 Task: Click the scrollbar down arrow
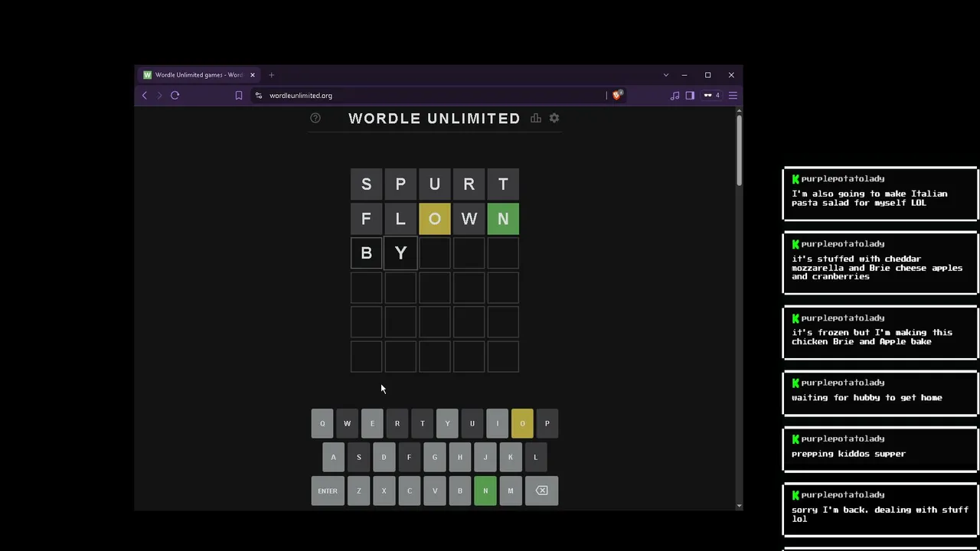coord(739,505)
